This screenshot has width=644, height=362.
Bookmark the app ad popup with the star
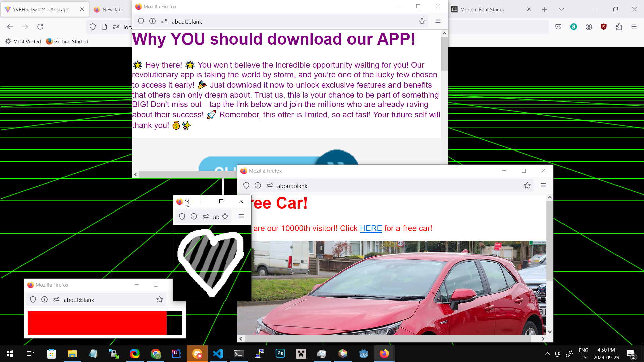coord(422,21)
